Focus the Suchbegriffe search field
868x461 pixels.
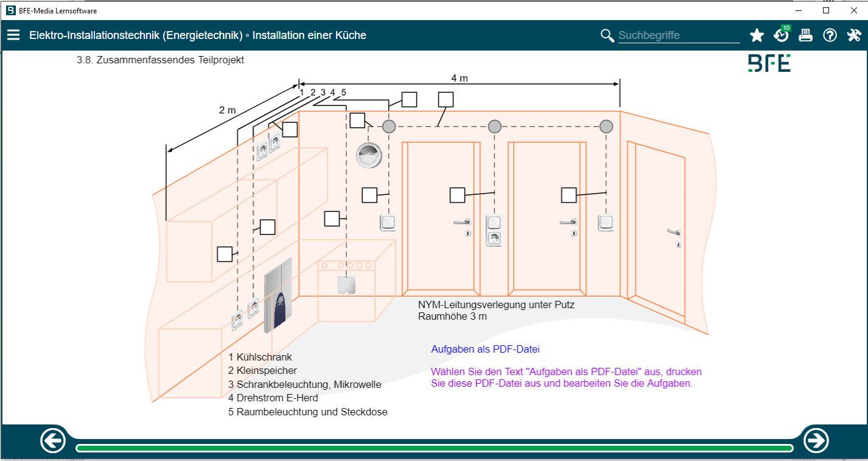(x=678, y=35)
